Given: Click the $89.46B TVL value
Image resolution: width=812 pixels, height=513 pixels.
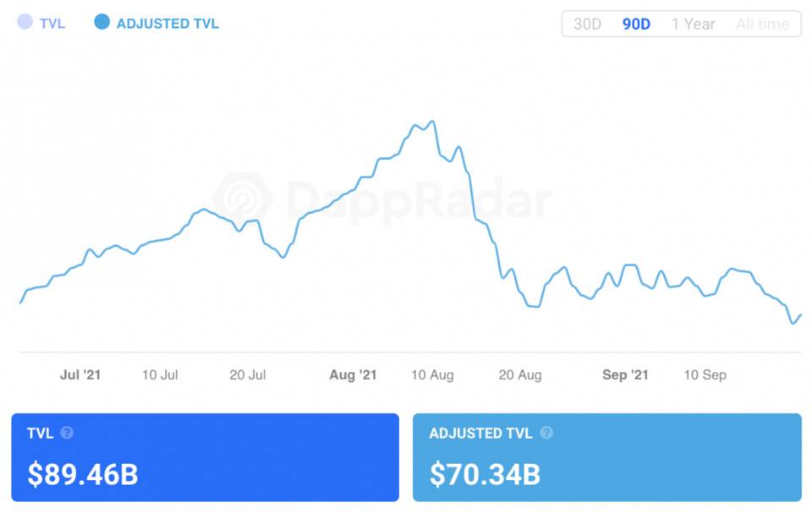Looking at the screenshot, I should pos(83,474).
